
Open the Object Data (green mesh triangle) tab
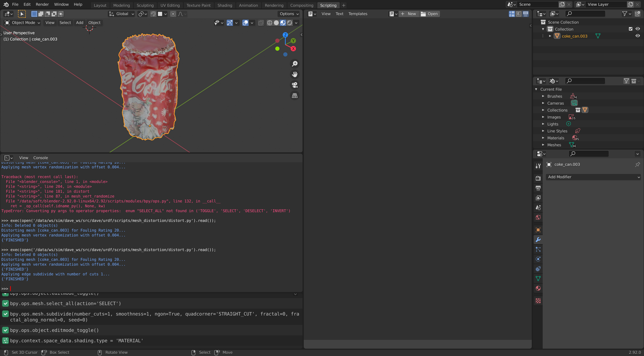(538, 279)
